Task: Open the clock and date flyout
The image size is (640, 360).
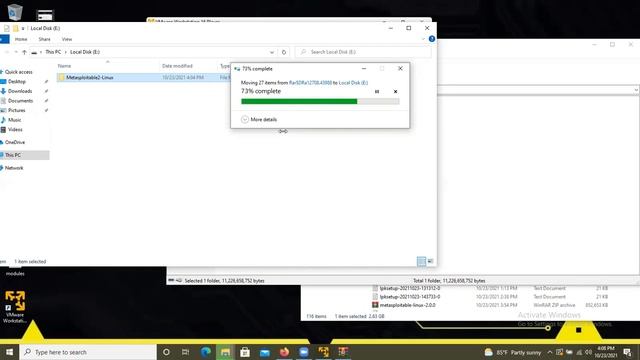Action: coord(606,352)
